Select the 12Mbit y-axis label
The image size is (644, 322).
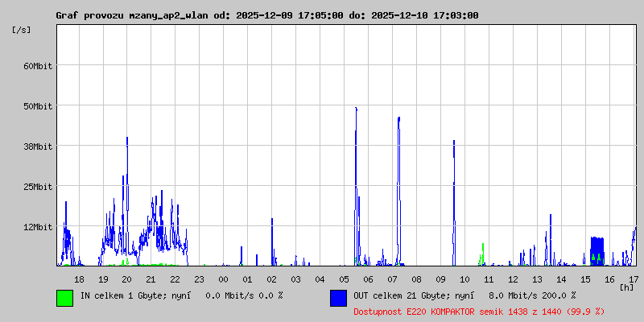point(38,227)
